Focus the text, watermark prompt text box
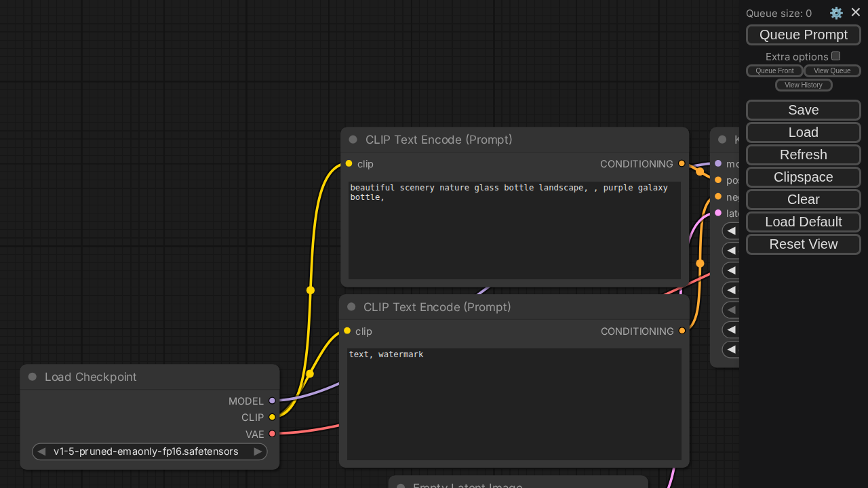This screenshot has width=868, height=488. [514, 404]
